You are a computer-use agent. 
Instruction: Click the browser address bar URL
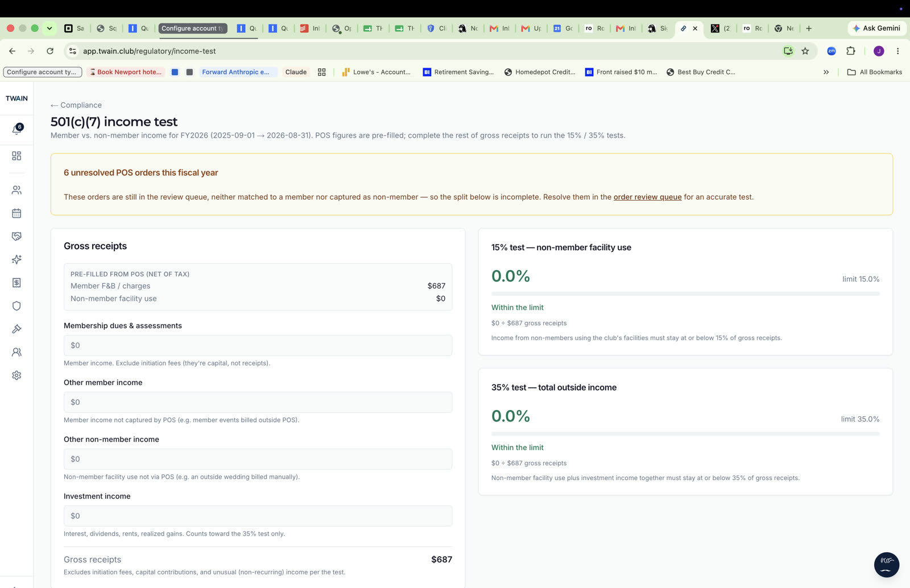tap(149, 51)
